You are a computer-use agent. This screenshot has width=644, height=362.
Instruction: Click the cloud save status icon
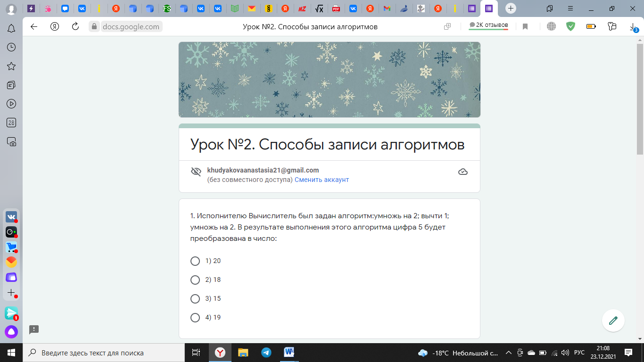click(x=462, y=172)
